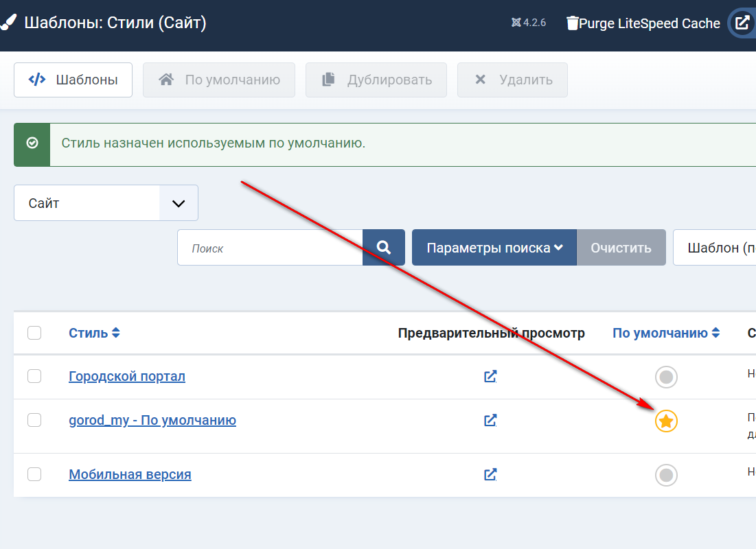Set Городской портал as default style
This screenshot has width=756, height=549.
coord(665,377)
